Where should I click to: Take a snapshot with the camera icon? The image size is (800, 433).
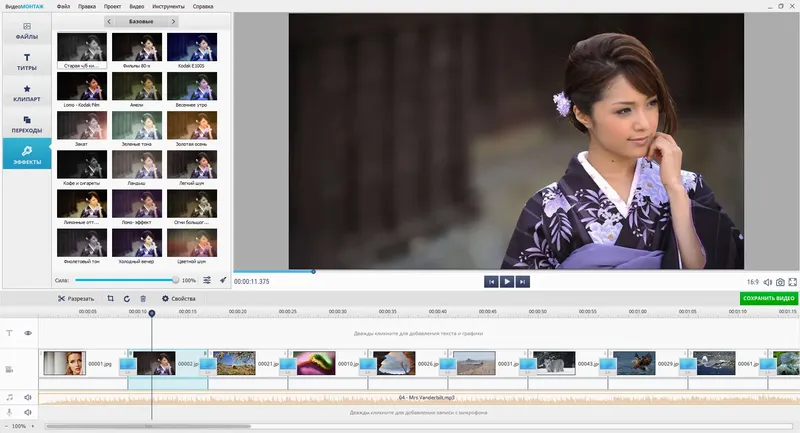tap(780, 282)
